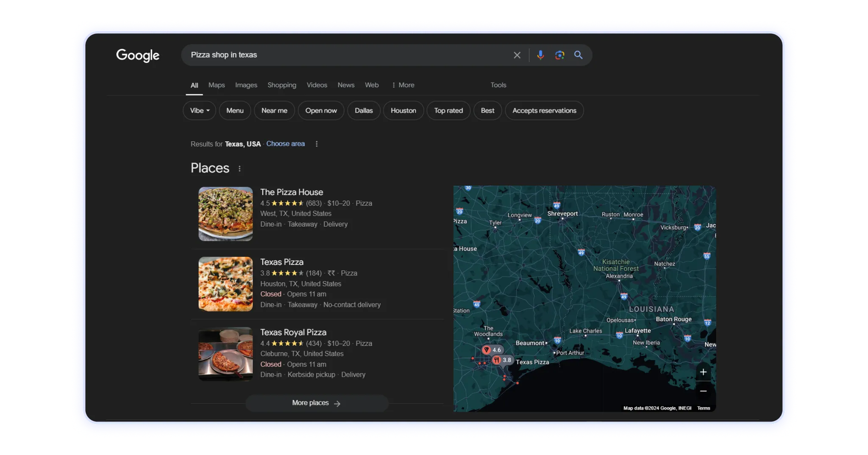This screenshot has width=868, height=455.
Task: Start voice search with the microphone icon
Action: pyautogui.click(x=540, y=55)
